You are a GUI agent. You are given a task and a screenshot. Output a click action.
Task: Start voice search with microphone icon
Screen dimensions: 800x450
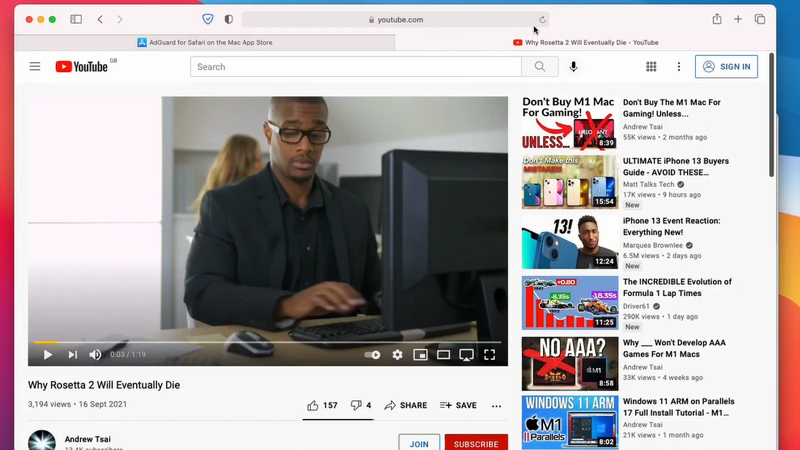[x=573, y=67]
